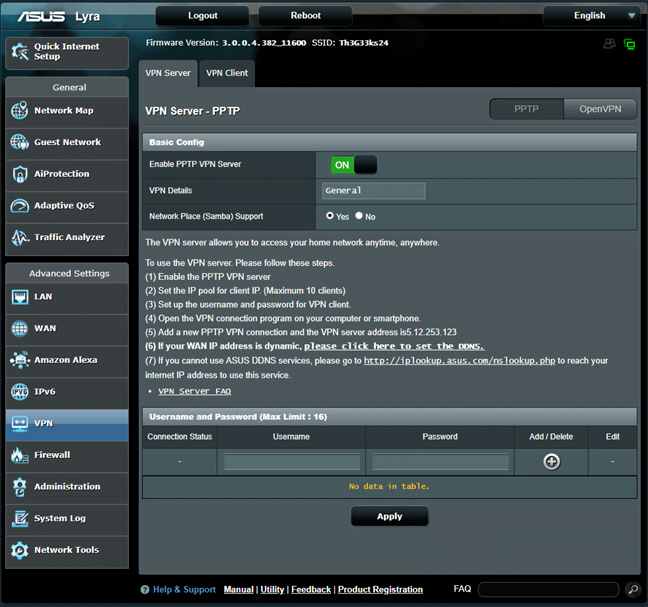Click the FAQ search input field
Image resolution: width=648 pixels, height=607 pixels.
coord(548,589)
